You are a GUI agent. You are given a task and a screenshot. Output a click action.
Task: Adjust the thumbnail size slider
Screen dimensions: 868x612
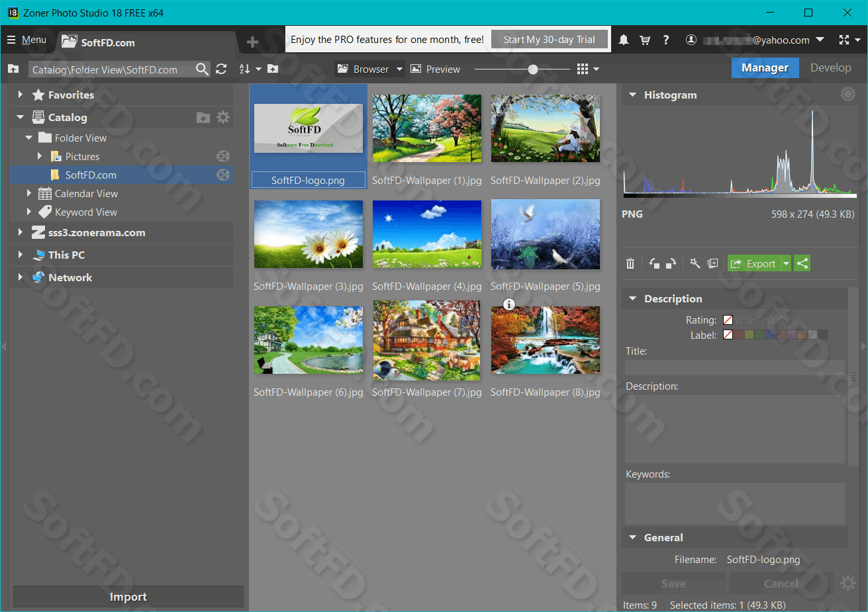pos(532,69)
